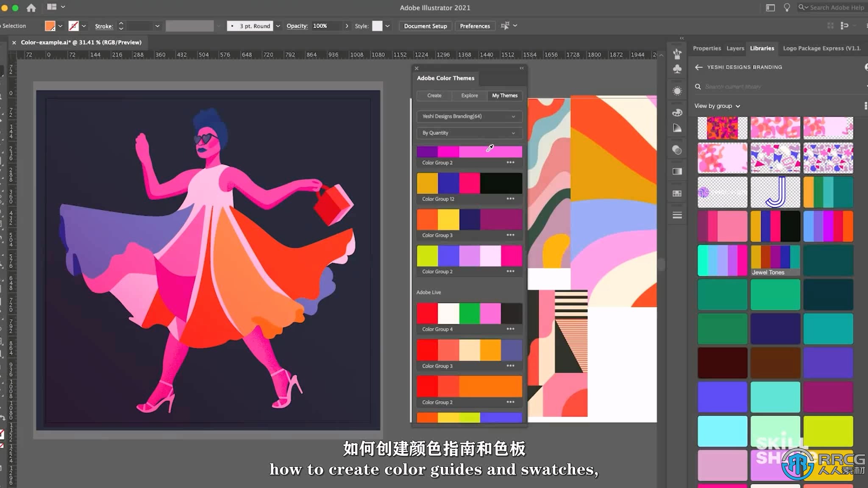Switch to the Libraries panel tab
The width and height of the screenshot is (868, 488).
click(762, 48)
